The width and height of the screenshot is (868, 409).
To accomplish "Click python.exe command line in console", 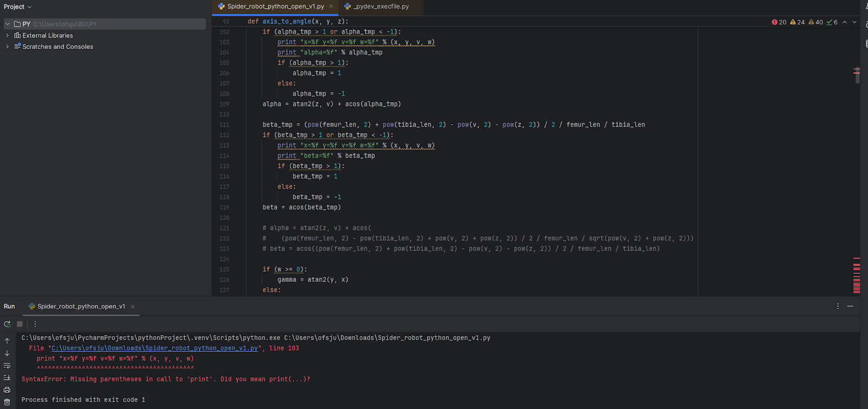I will (x=256, y=338).
